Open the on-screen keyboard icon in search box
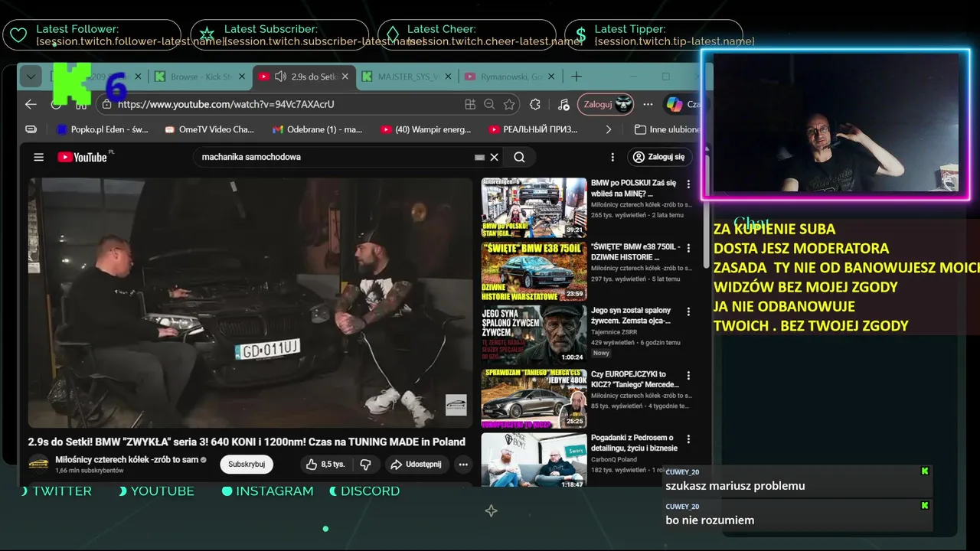The image size is (980, 551). point(479,157)
